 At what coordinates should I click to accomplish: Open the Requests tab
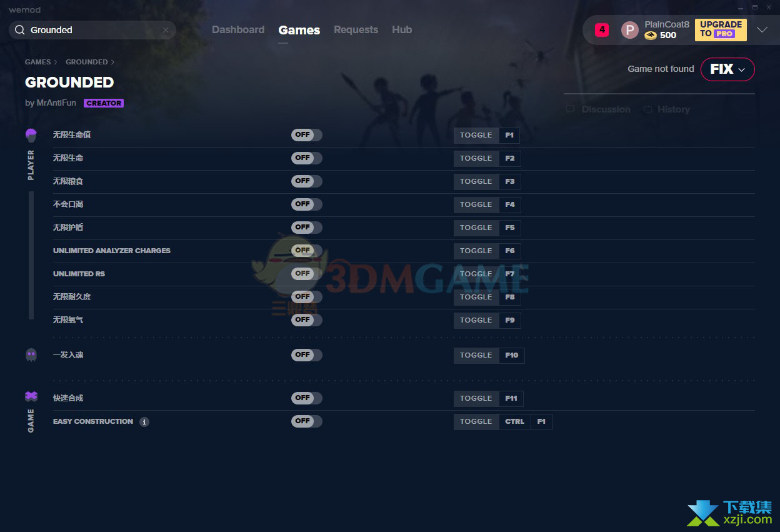pyautogui.click(x=356, y=30)
